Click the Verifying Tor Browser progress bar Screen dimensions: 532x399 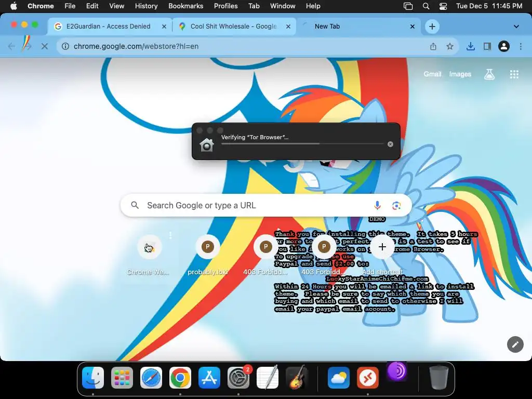(302, 143)
